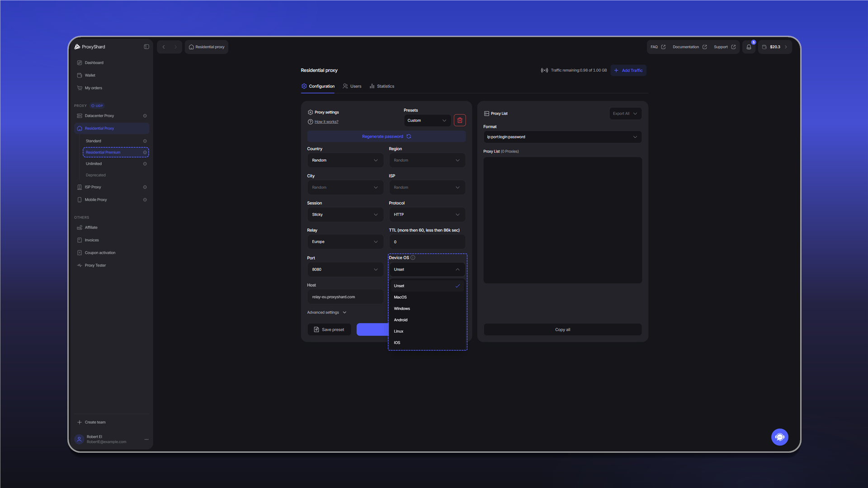Collapse the sidebar panel icon

(x=146, y=47)
